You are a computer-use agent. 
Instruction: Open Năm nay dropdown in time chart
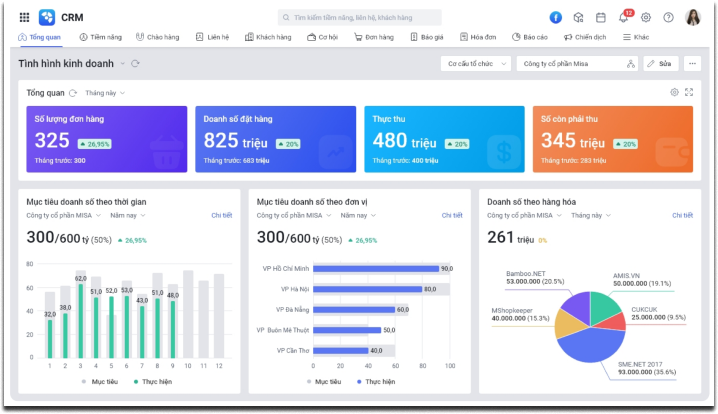pos(127,215)
